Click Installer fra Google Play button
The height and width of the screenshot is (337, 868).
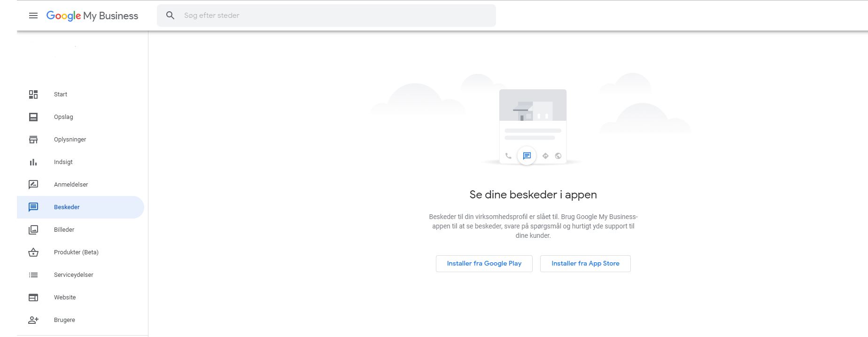click(x=484, y=264)
